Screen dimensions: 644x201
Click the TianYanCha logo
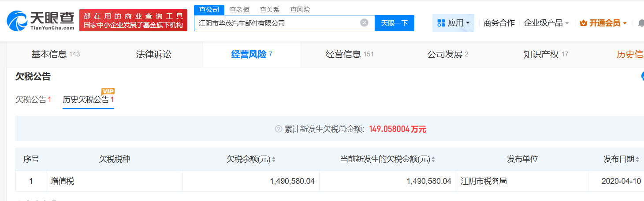point(41,21)
